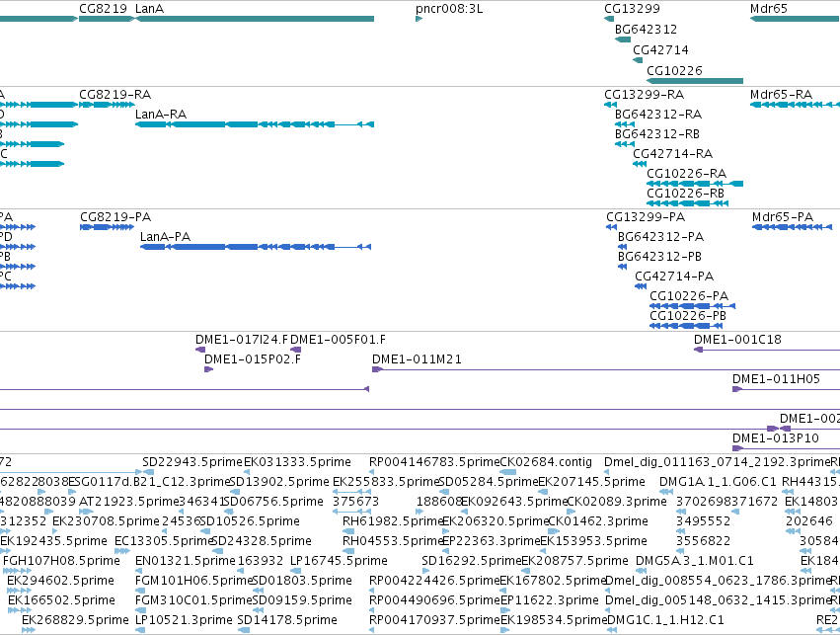Click the BG642312-PB protein label

click(x=659, y=257)
